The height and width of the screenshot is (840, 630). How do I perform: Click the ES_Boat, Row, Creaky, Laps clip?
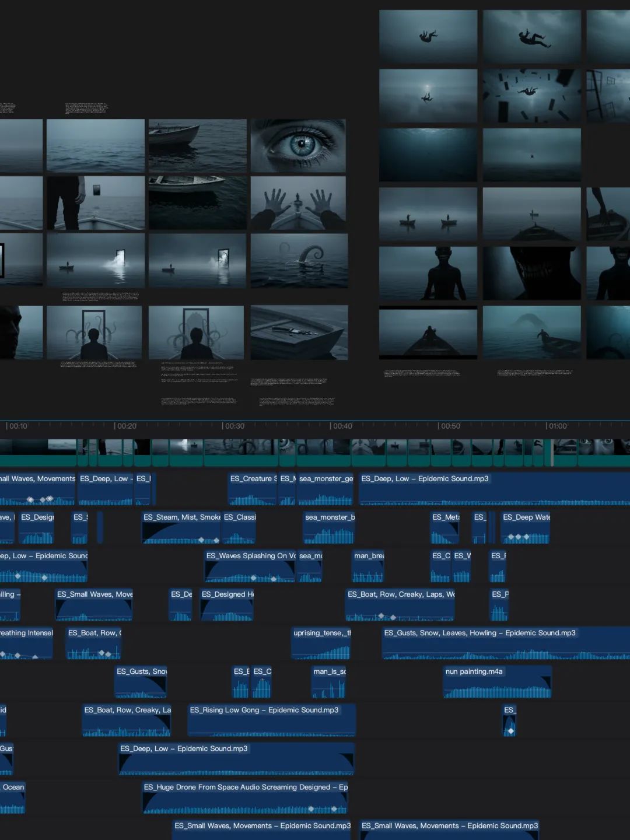coord(400,605)
